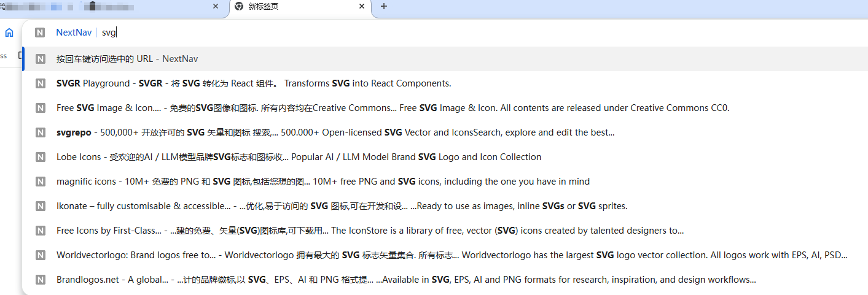
Task: Click the N icon beside the URL hint row
Action: pyautogui.click(x=40, y=59)
